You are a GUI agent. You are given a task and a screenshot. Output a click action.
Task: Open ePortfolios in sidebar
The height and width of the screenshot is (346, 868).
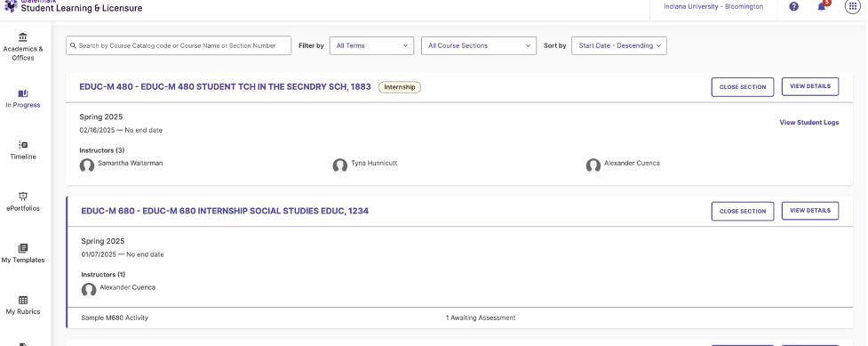pyautogui.click(x=23, y=203)
